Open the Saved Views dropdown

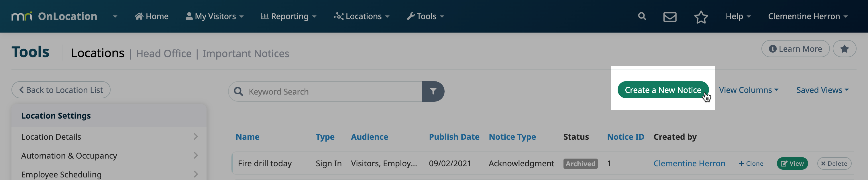822,90
